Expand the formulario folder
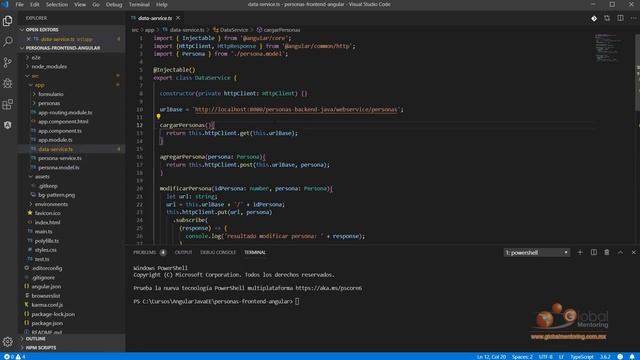640x360 pixels. click(50, 94)
